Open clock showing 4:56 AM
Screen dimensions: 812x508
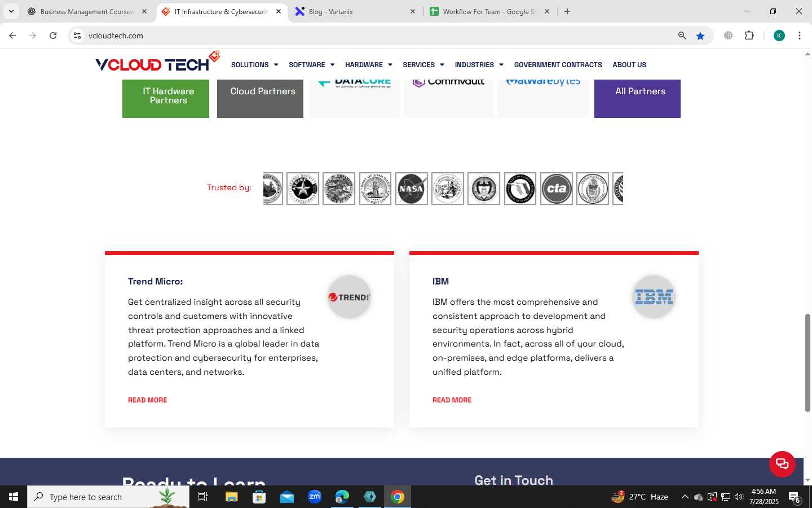point(764,497)
